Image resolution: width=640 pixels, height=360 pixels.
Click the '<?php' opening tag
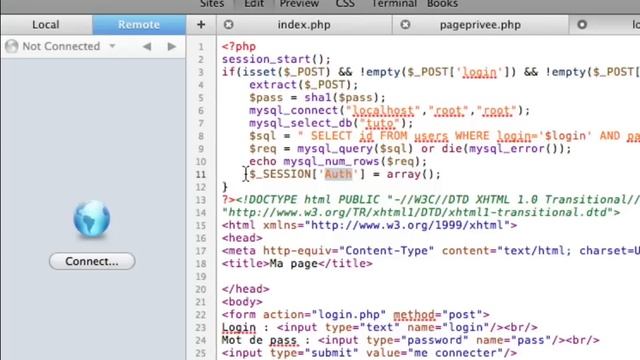click(x=239, y=47)
